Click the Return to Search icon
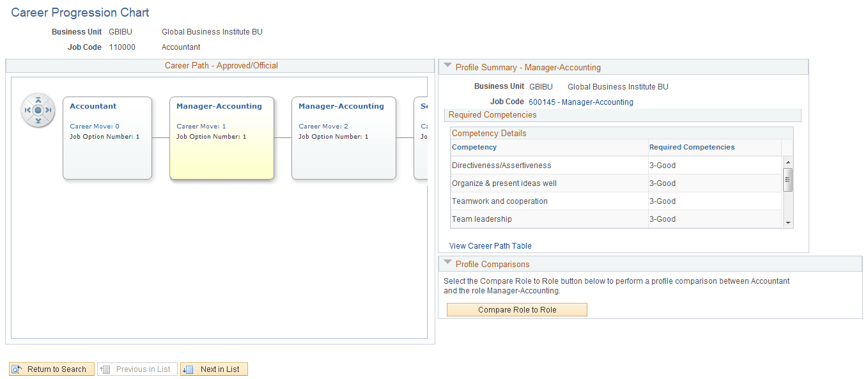 coord(17,369)
